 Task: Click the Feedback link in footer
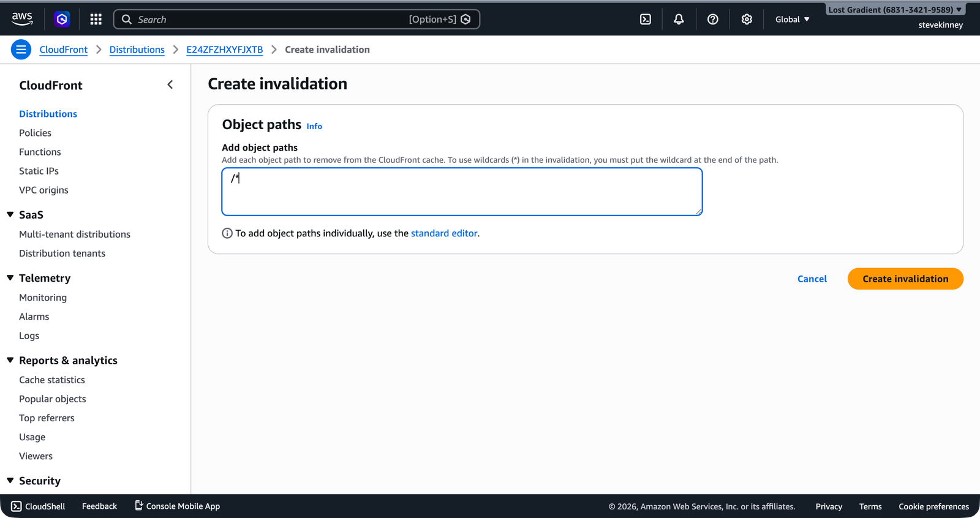pos(99,506)
